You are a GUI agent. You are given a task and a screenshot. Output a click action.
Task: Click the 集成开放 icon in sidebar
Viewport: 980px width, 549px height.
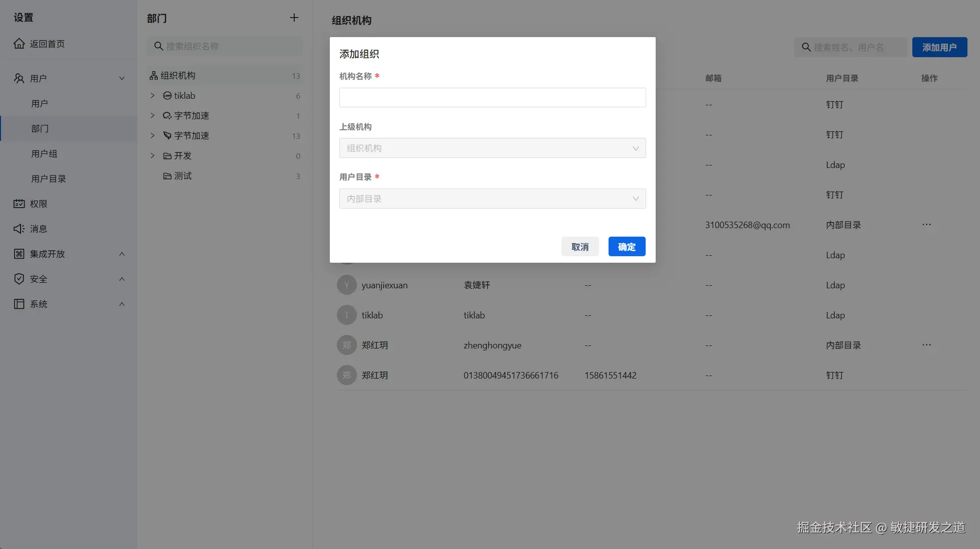point(19,254)
